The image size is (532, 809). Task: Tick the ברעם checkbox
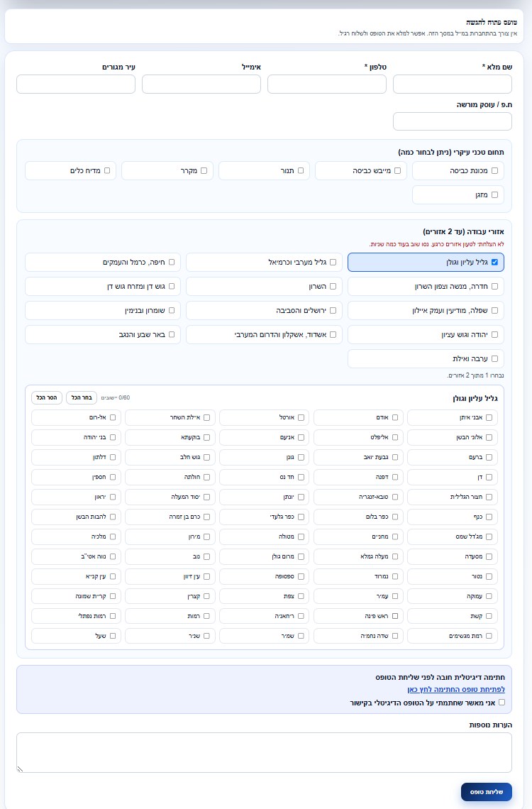tap(489, 458)
